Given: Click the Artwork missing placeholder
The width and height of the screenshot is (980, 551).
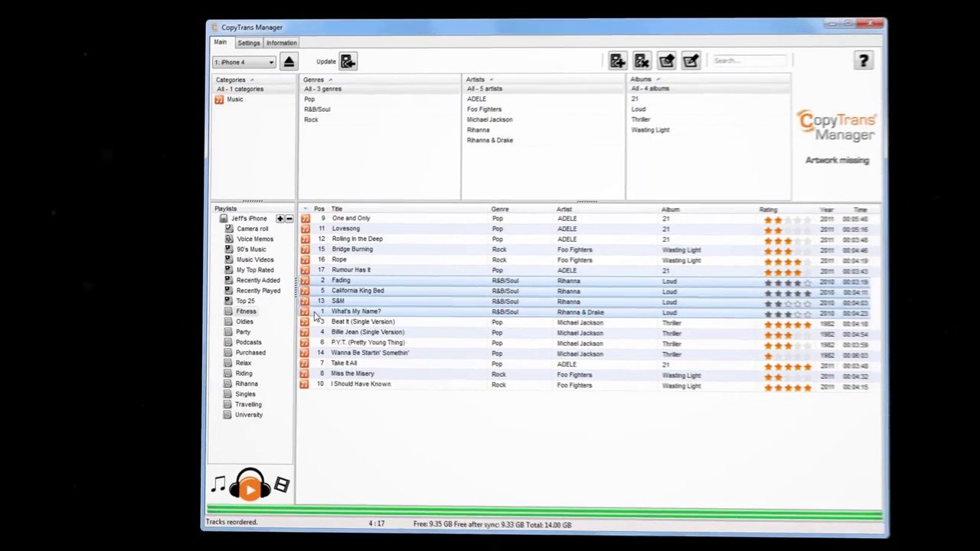Looking at the screenshot, I should [x=837, y=161].
